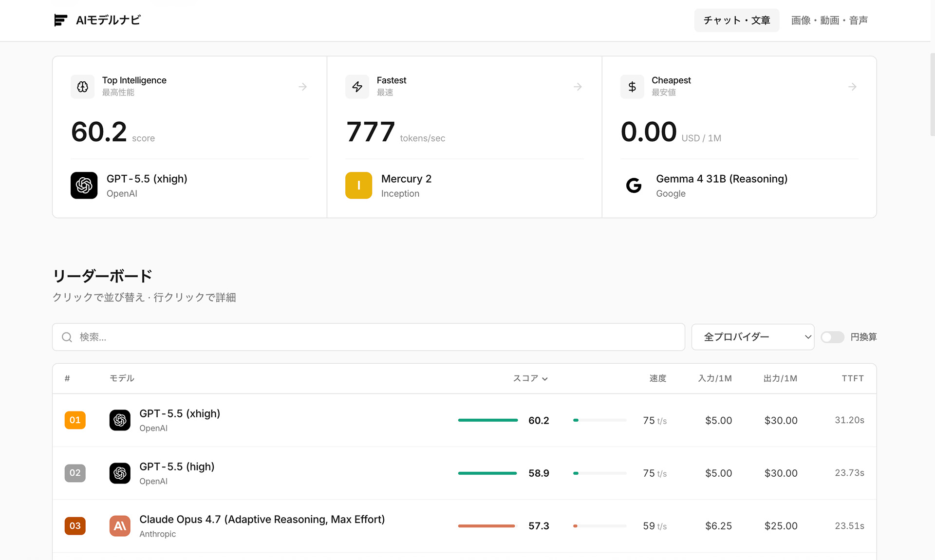Open the GPT-5.5 (high) model name
This screenshot has width=935, height=560.
tap(177, 467)
